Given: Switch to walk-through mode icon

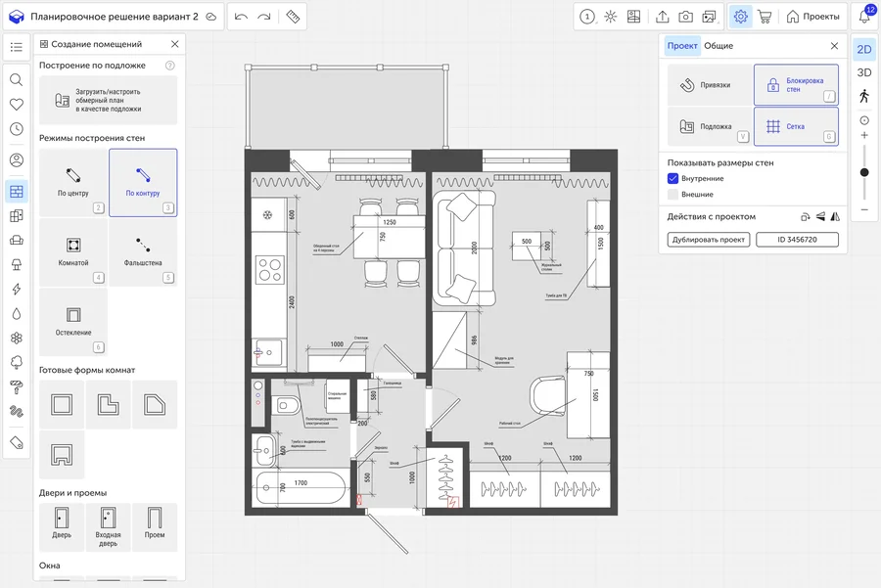Looking at the screenshot, I should 863,96.
